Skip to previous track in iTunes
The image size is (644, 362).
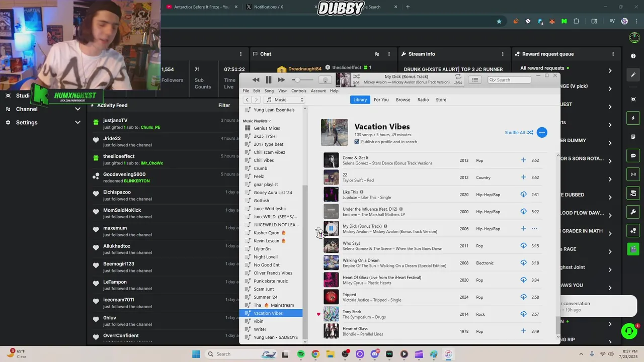pos(256,80)
